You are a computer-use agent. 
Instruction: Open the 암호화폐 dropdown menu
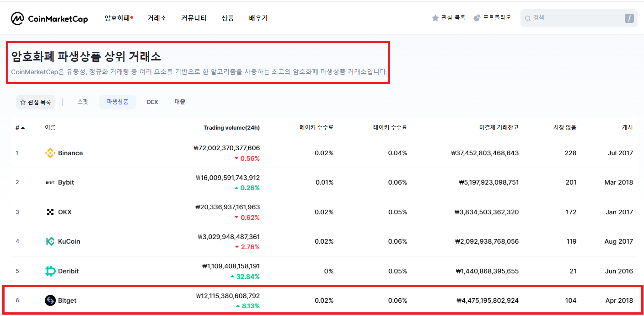pos(116,18)
